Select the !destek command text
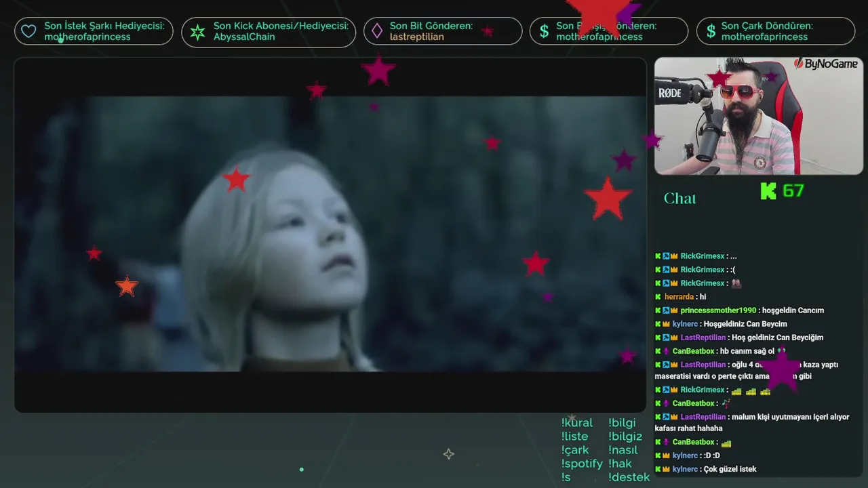868x488 pixels. pos(629,477)
